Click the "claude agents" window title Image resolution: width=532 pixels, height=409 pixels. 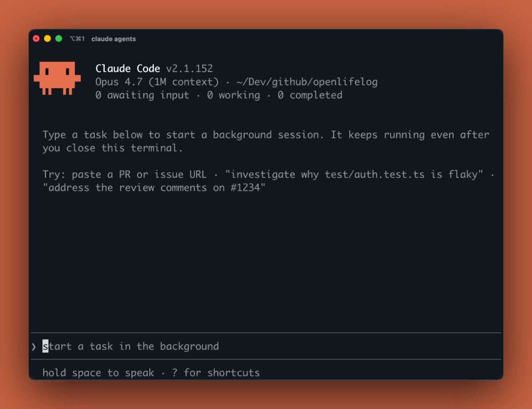coord(113,39)
